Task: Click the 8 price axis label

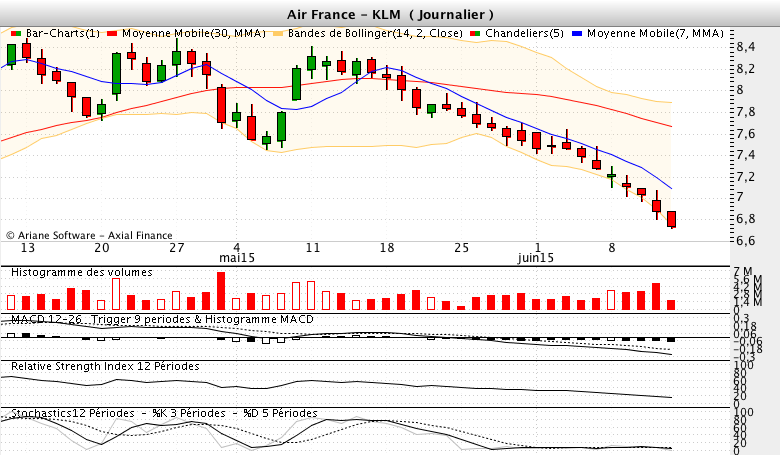Action: click(740, 90)
